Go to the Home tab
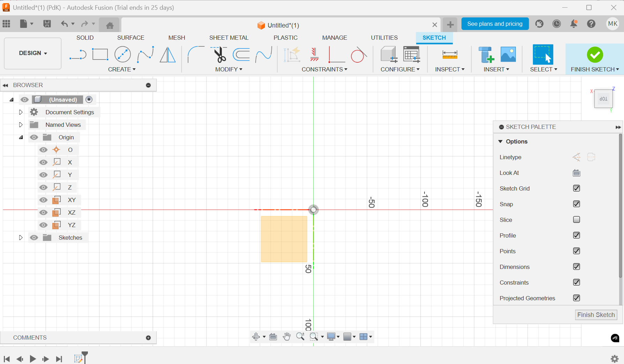 tap(110, 25)
